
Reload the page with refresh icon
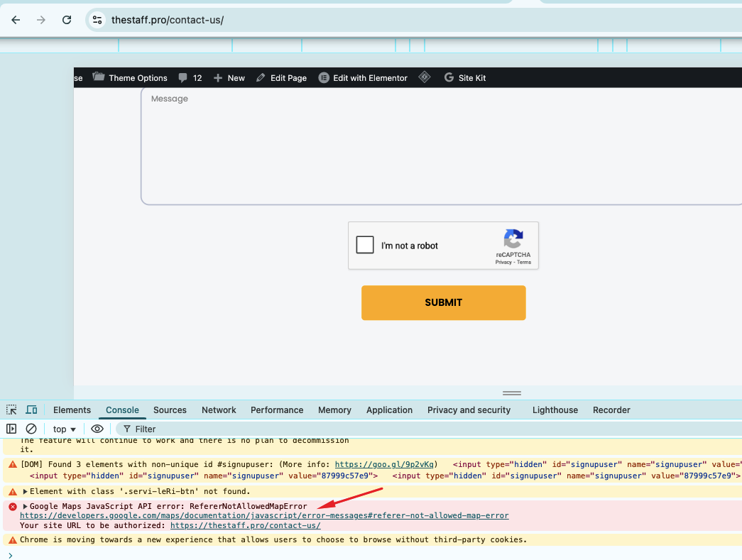67,20
